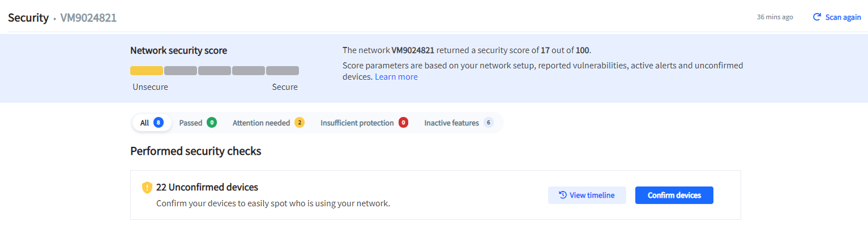Click the green count badge beside Passed
Viewport: 868px width, 230px height.
click(x=212, y=123)
